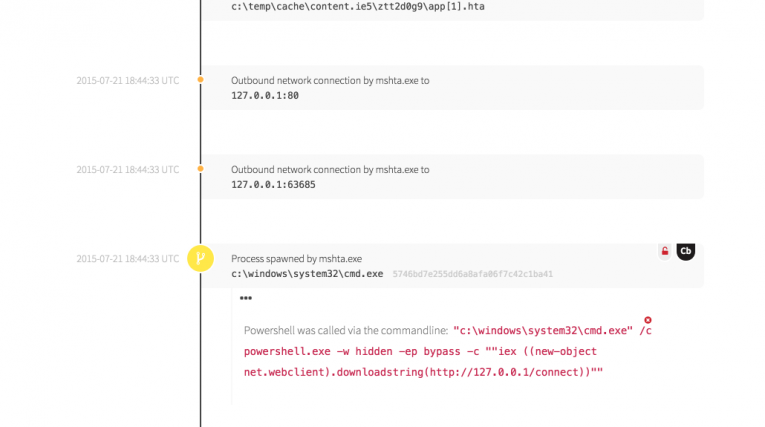Image resolution: width=765 pixels, height=427 pixels.
Task: Click the cmd.exe MD5 hash 5746bd7e255dd6a8...
Action: coord(472,274)
